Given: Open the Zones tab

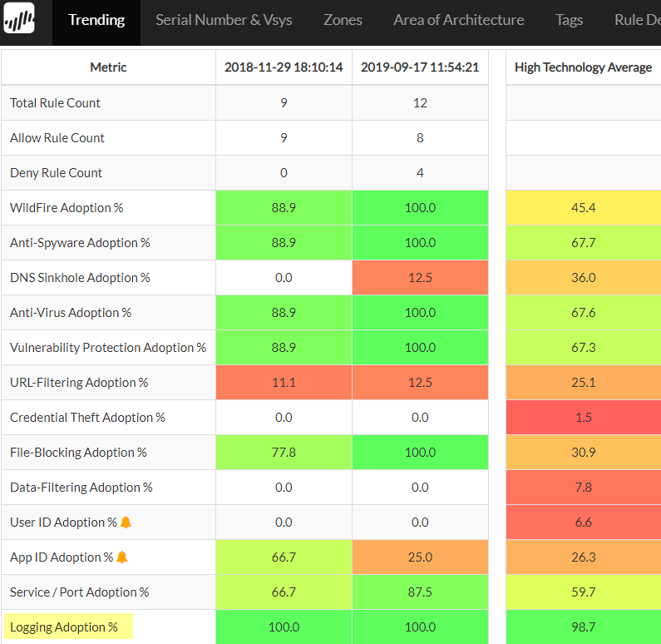Looking at the screenshot, I should pos(343,20).
